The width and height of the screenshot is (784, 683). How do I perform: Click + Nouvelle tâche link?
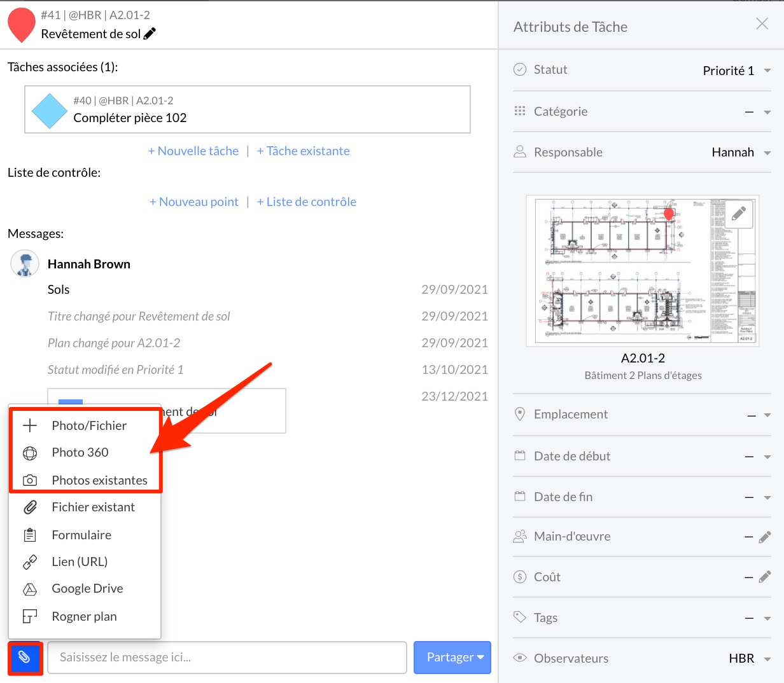pyautogui.click(x=193, y=151)
